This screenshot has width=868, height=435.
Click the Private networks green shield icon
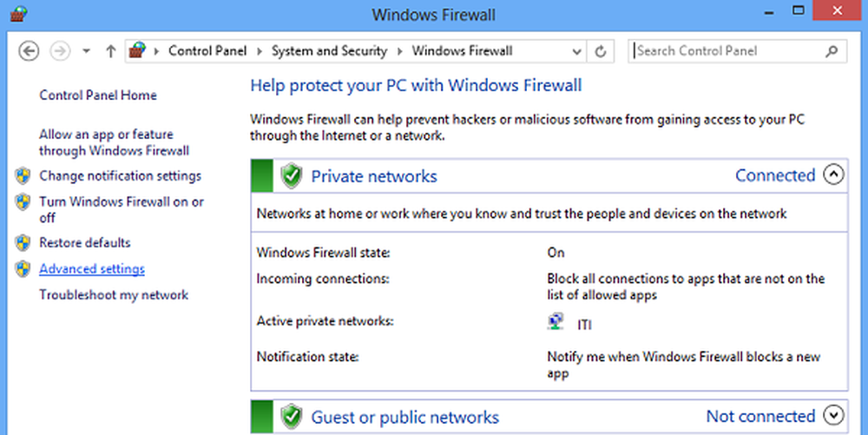[292, 176]
